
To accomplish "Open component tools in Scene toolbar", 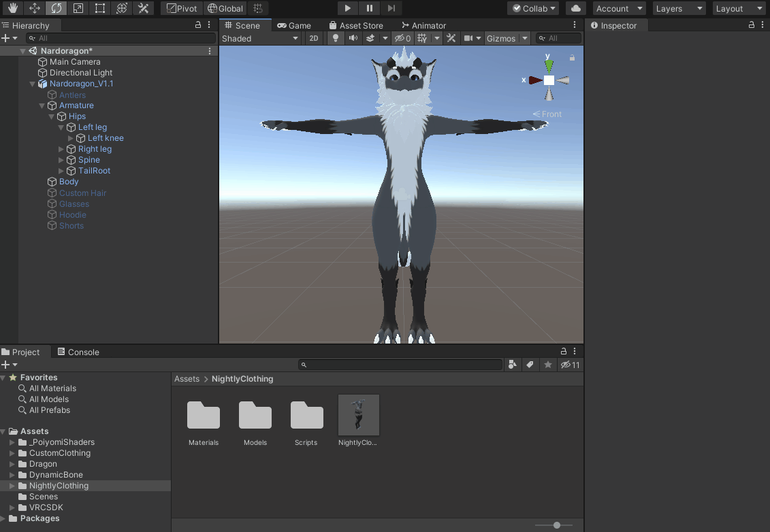I will pos(451,38).
